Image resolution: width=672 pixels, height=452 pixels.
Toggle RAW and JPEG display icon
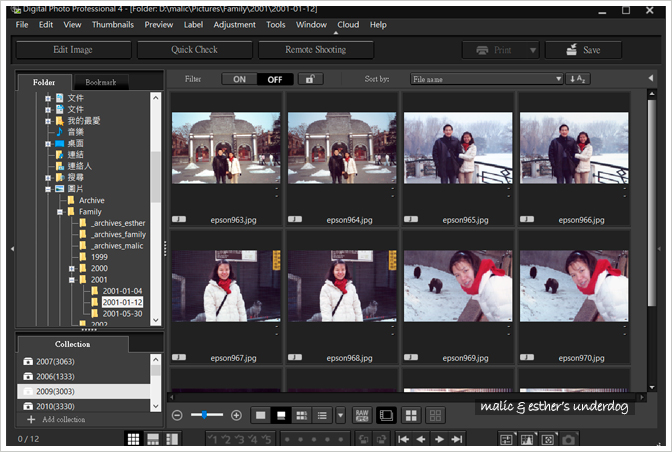[x=362, y=415]
